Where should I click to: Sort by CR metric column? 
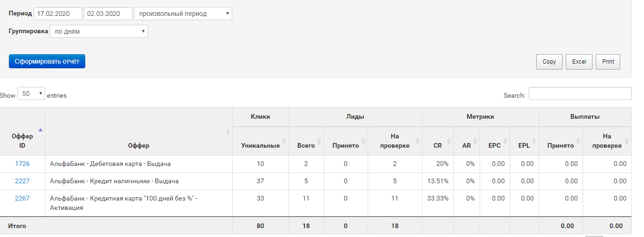(438, 145)
